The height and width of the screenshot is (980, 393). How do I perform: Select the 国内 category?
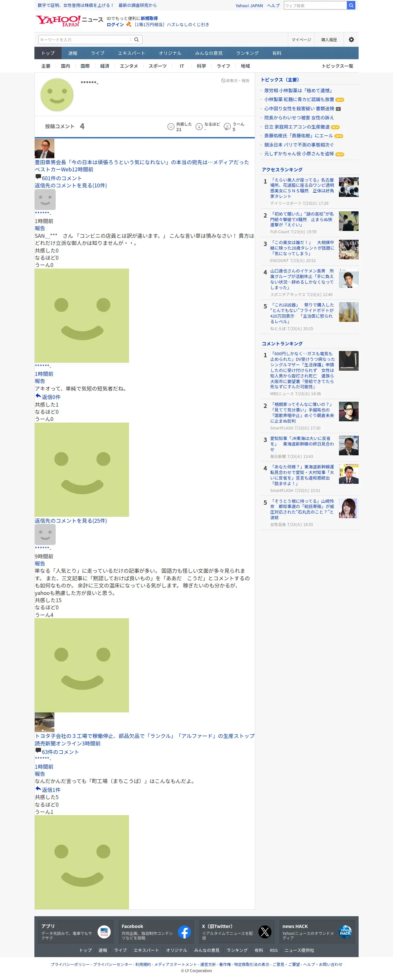65,66
